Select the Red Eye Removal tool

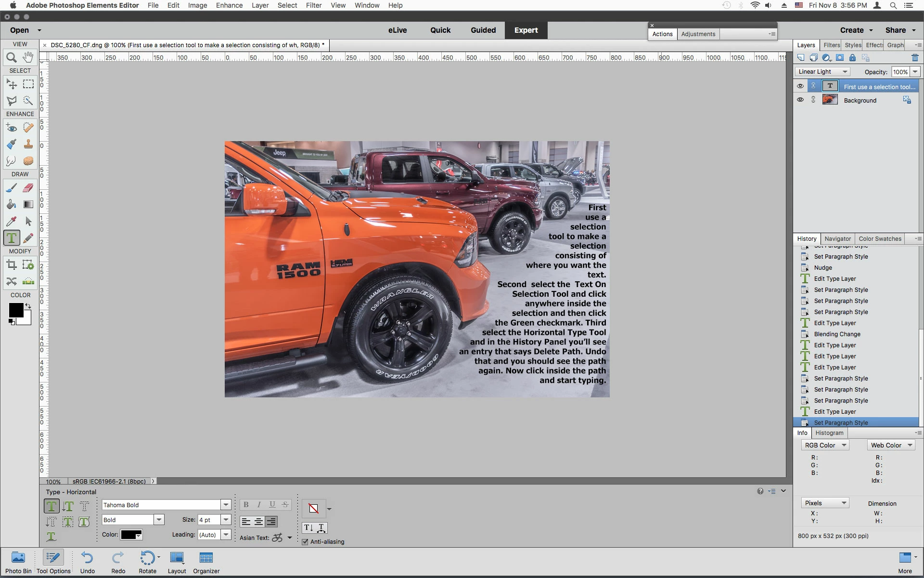pos(12,128)
